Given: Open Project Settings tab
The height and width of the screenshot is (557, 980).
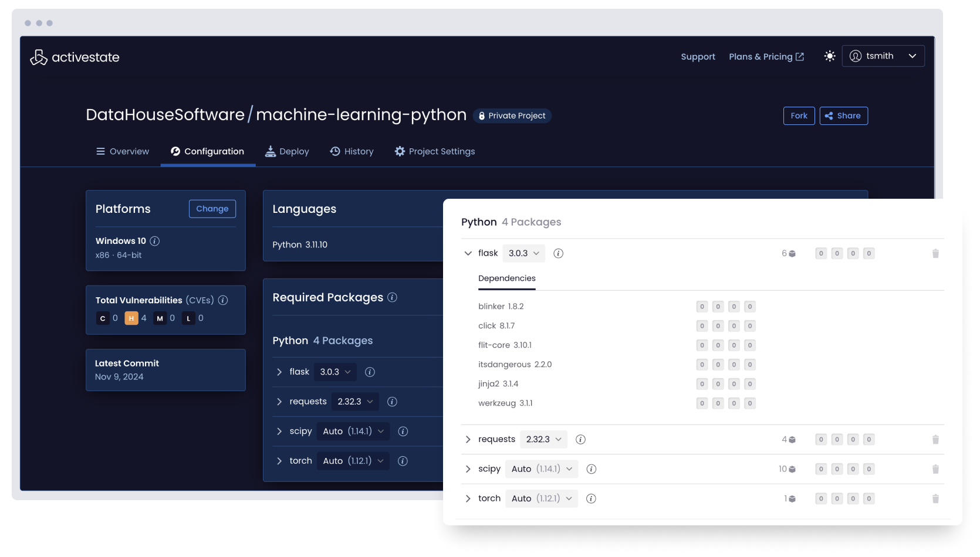Looking at the screenshot, I should [x=434, y=151].
